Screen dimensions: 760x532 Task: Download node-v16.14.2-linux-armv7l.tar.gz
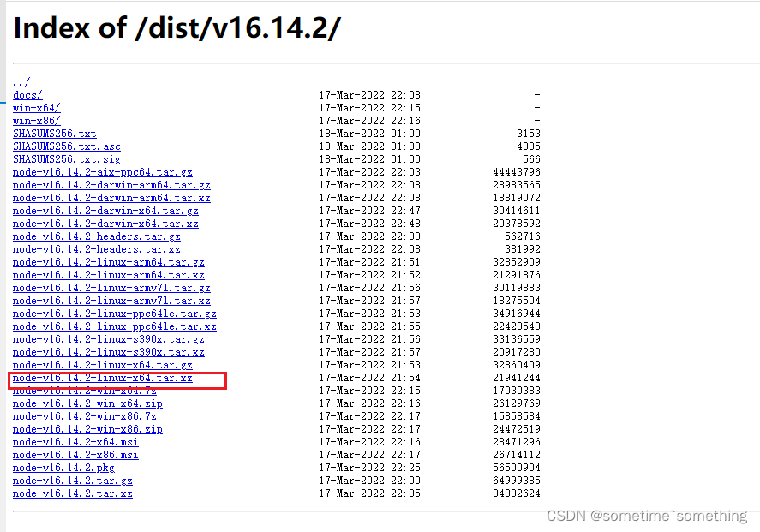[111, 288]
